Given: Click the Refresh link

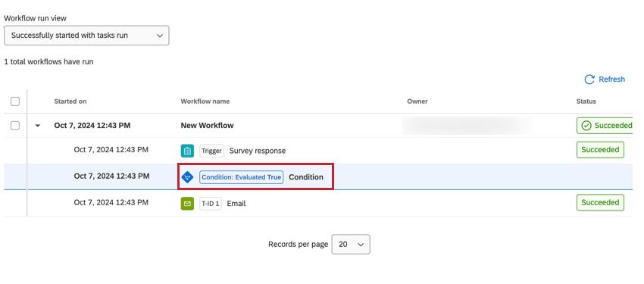Looking at the screenshot, I should pyautogui.click(x=611, y=80).
